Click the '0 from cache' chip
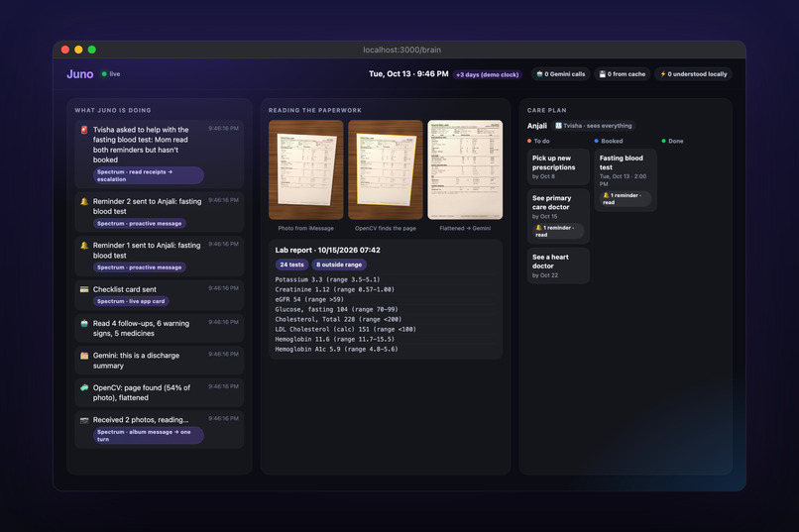The image size is (799, 532). click(623, 74)
